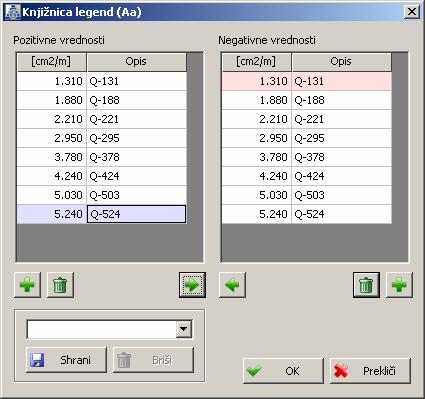425x399 pixels.
Task: Select the Opis header in negative table
Action: point(342,62)
